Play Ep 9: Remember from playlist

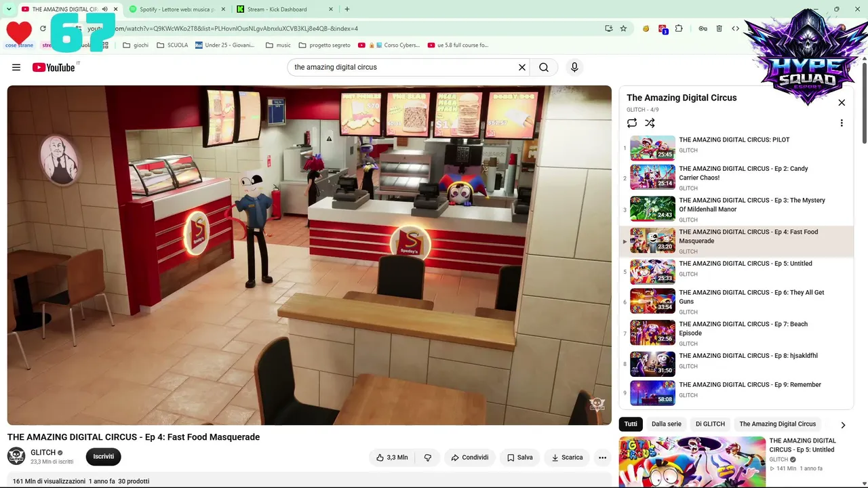tap(736, 393)
